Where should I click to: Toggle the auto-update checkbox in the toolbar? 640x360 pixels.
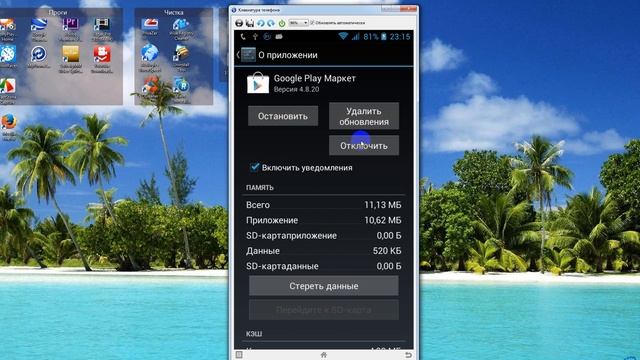click(312, 23)
